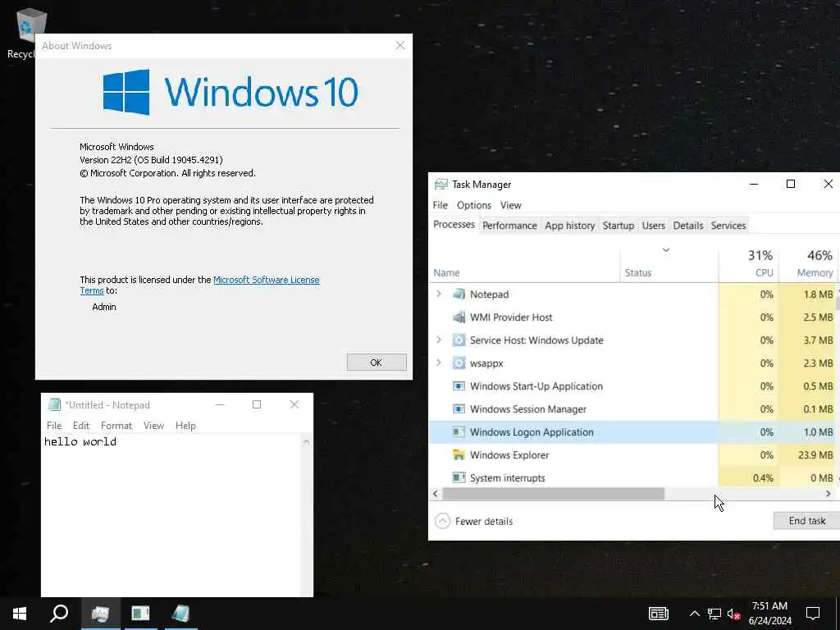Select the Processes tab
Screen dimensions: 840x630
coord(454,225)
